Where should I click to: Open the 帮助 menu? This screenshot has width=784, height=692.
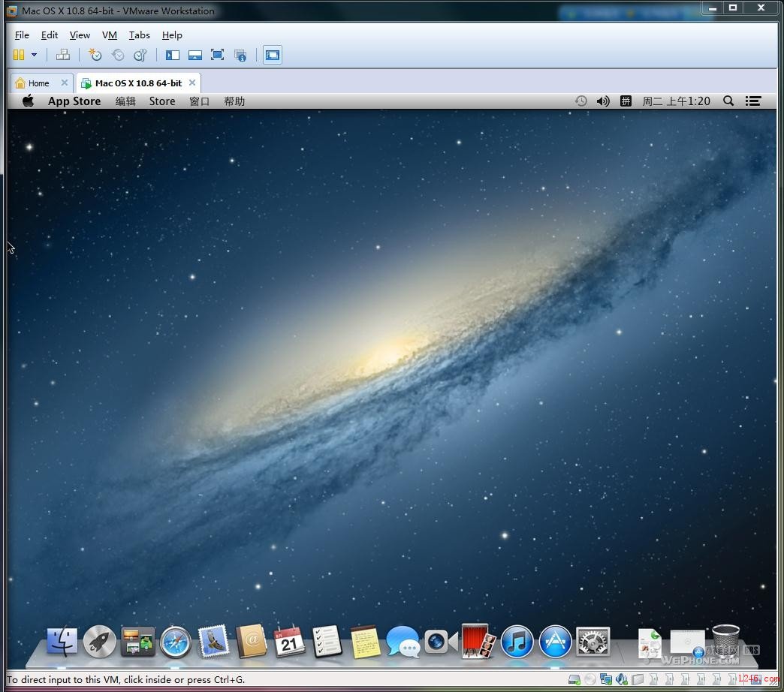click(x=234, y=101)
